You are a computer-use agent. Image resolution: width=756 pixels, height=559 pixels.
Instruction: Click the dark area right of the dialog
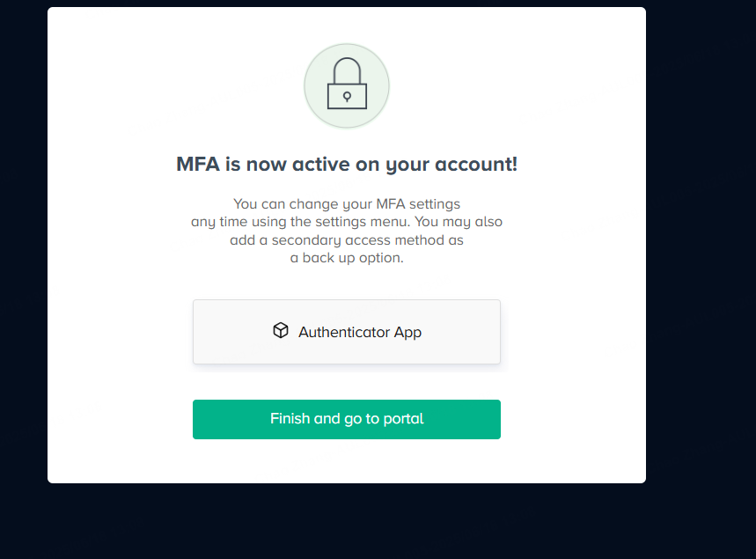(701, 241)
